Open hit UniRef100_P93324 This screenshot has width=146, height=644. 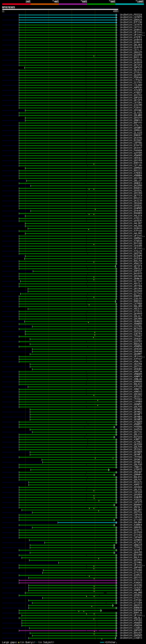click(131, 15)
